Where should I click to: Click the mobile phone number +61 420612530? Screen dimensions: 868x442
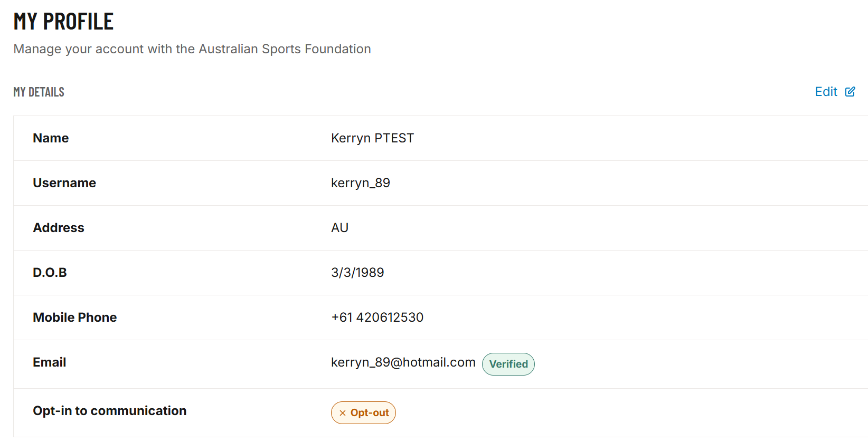[x=377, y=318]
